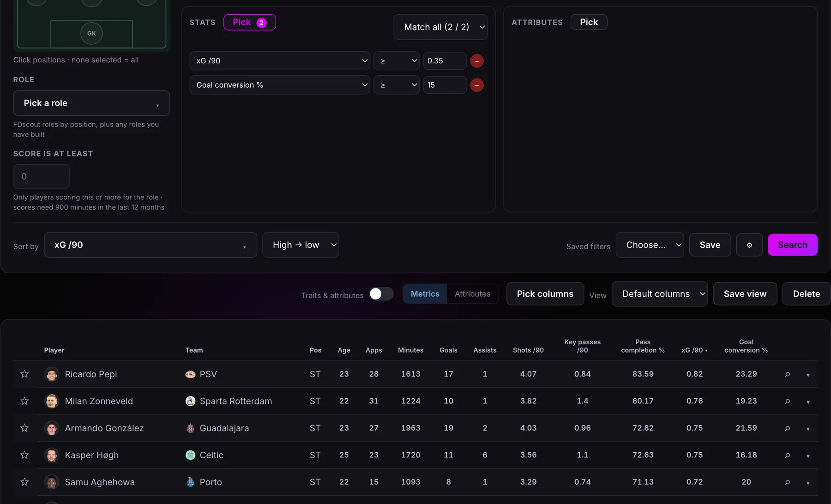The height and width of the screenshot is (504, 831).
Task: Edit the 0.35 xG threshold value
Action: [445, 60]
